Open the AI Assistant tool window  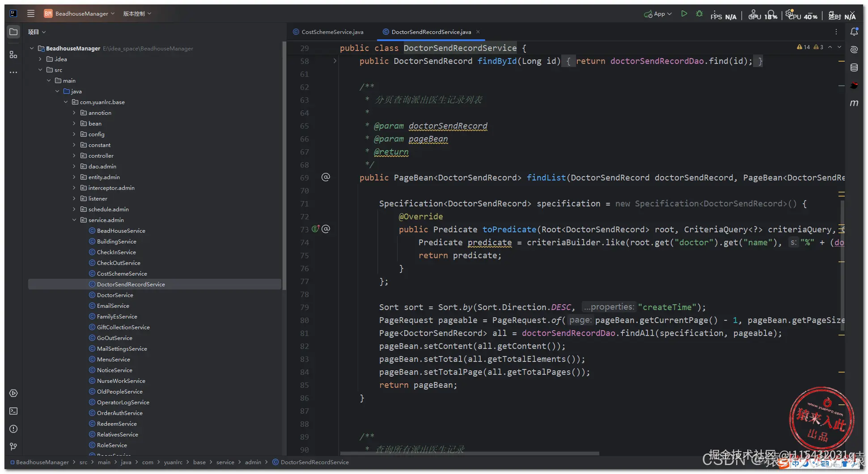pos(854,50)
